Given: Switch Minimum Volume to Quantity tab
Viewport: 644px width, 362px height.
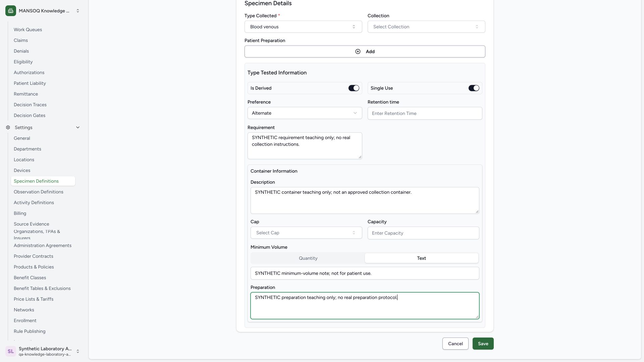Looking at the screenshot, I should pos(308,258).
